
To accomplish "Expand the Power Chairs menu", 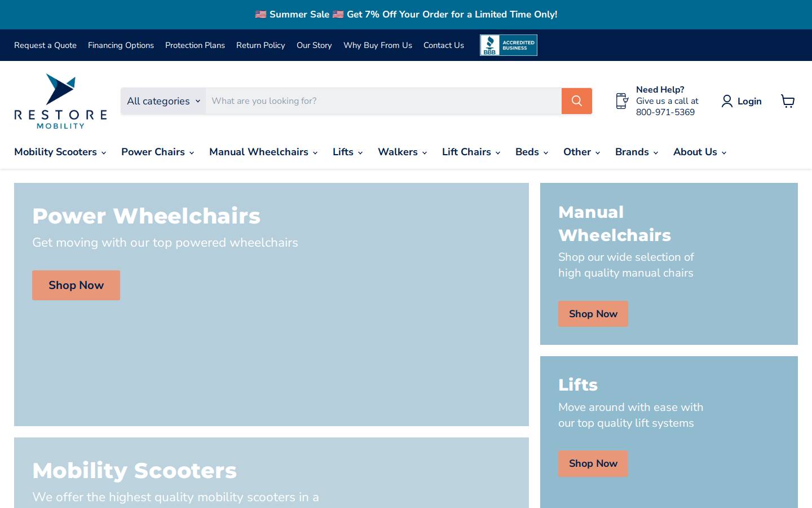I will pos(157,152).
